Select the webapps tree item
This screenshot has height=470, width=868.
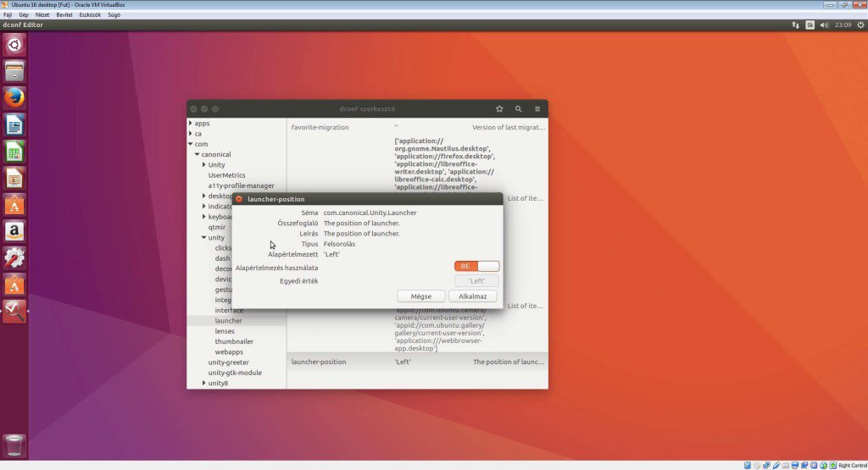click(x=229, y=352)
